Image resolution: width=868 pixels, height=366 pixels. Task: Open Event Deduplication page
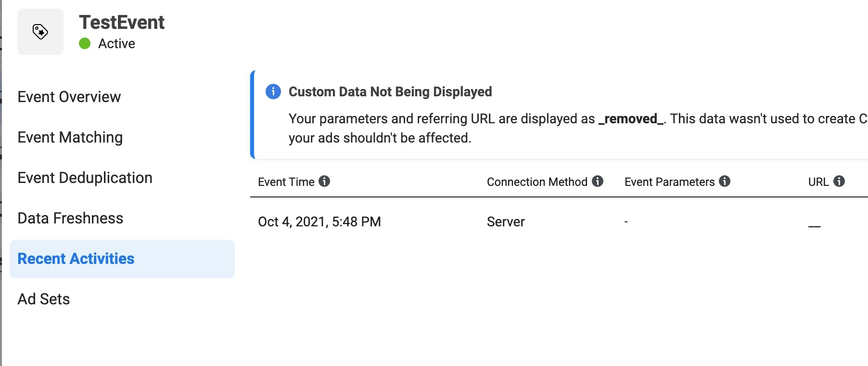(x=85, y=178)
